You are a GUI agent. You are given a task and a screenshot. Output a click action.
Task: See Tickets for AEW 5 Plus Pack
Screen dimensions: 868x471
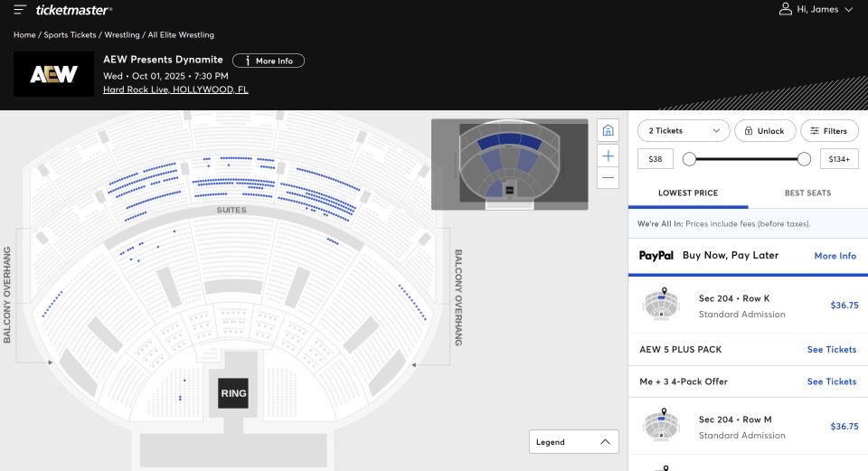[x=831, y=349]
